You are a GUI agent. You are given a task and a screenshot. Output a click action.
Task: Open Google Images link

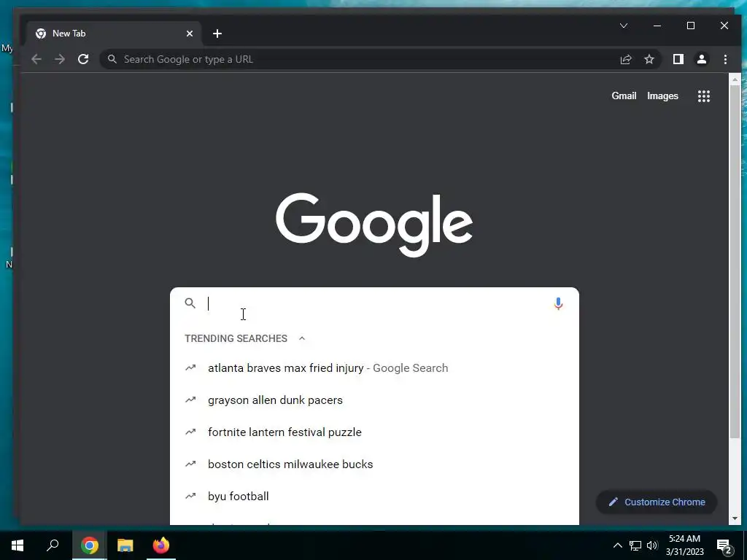pos(662,96)
